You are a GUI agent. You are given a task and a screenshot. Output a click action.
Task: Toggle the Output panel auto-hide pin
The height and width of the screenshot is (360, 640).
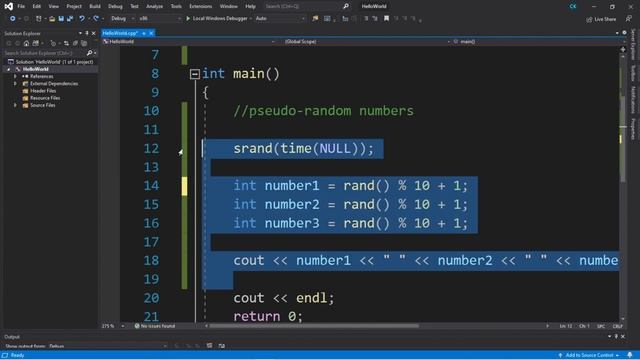tap(616, 336)
